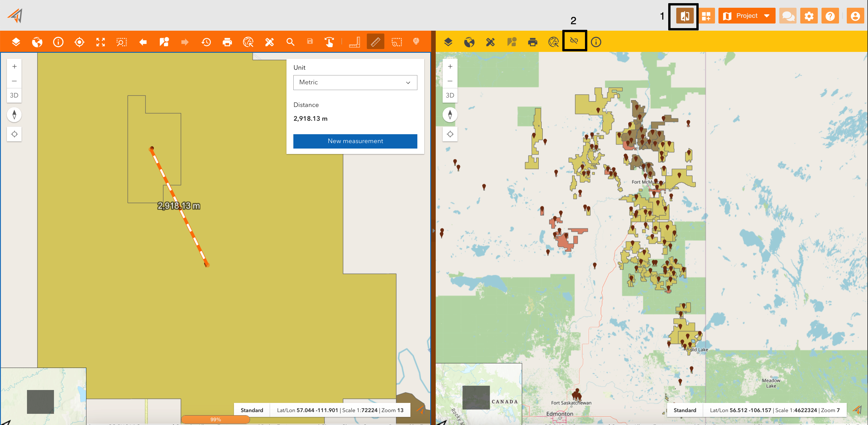Click the info icon in the orange toolbar
This screenshot has width=868, height=425.
[x=58, y=42]
